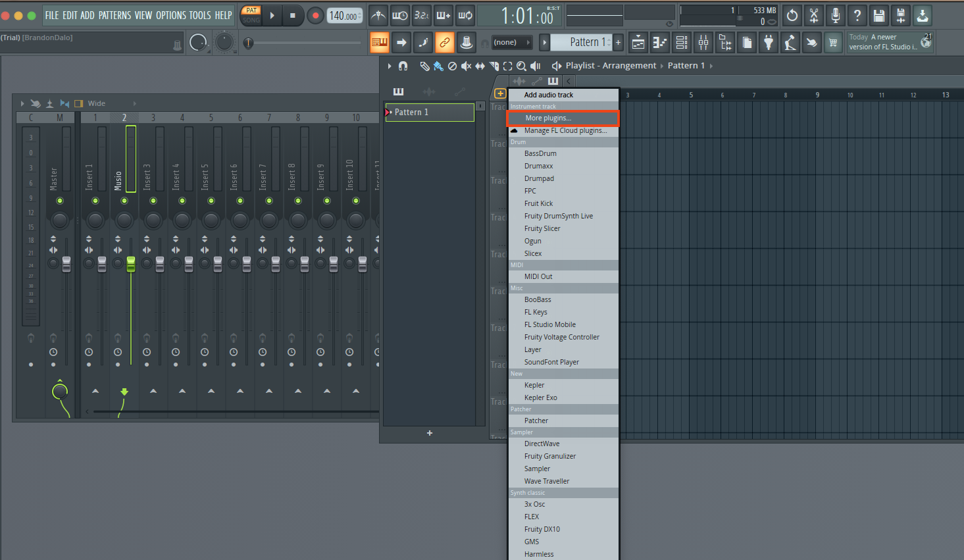Choose Fruity Slicer from Drum list

(x=563, y=228)
